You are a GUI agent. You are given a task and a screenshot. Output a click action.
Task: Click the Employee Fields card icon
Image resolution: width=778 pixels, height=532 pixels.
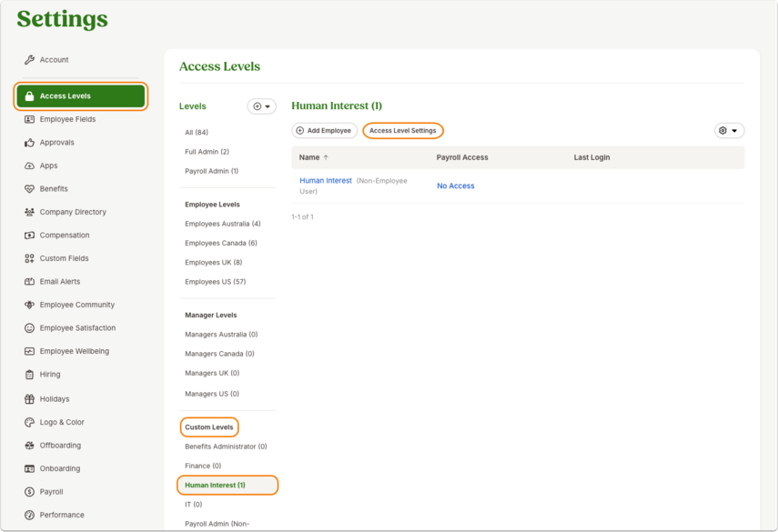tap(29, 119)
